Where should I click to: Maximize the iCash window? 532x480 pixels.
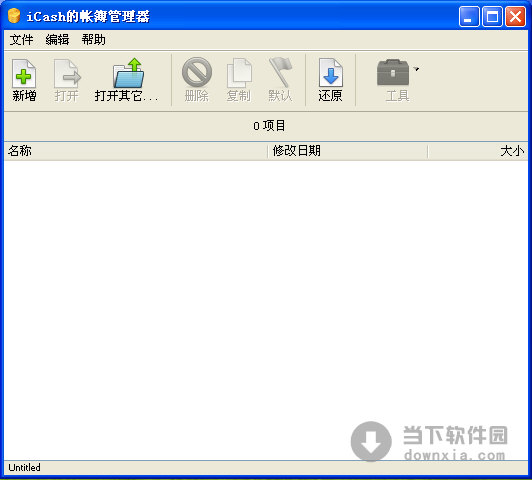tap(492, 16)
